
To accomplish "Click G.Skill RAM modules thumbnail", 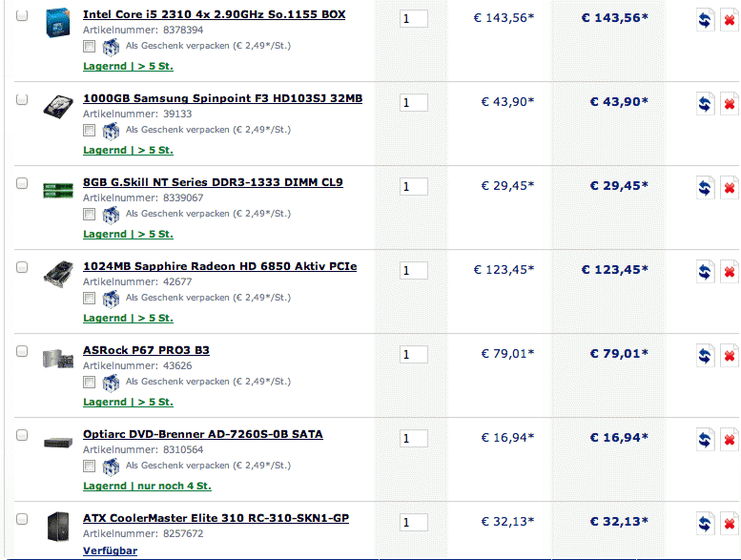I will click(58, 191).
